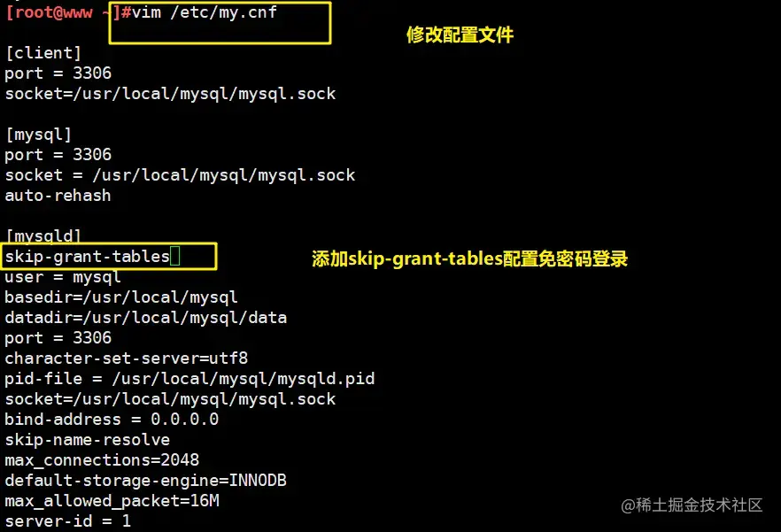Click the [mysql] section header

click(x=39, y=135)
